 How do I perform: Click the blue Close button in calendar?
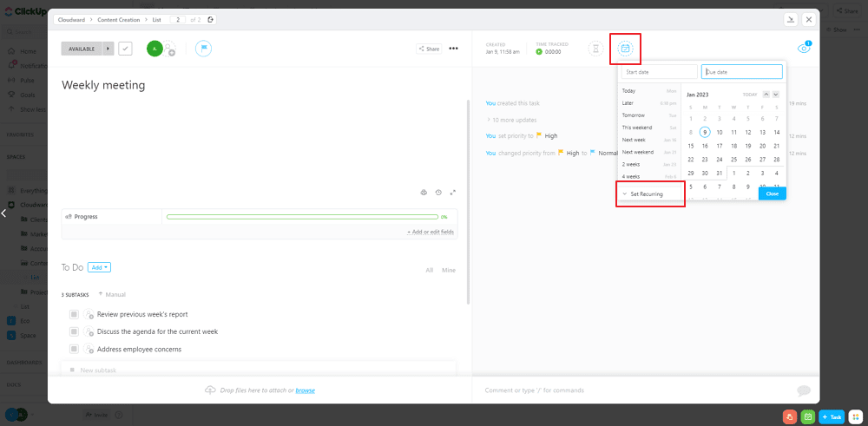tap(773, 193)
